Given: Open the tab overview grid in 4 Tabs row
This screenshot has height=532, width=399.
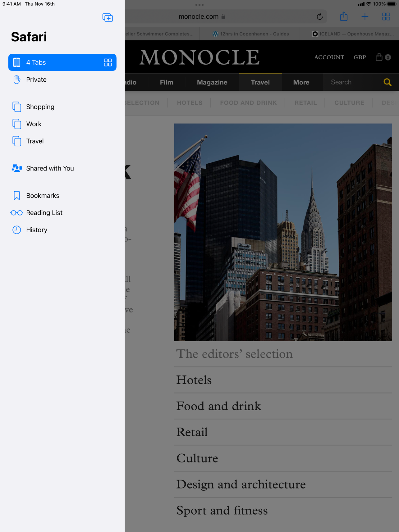Looking at the screenshot, I should pos(108,62).
